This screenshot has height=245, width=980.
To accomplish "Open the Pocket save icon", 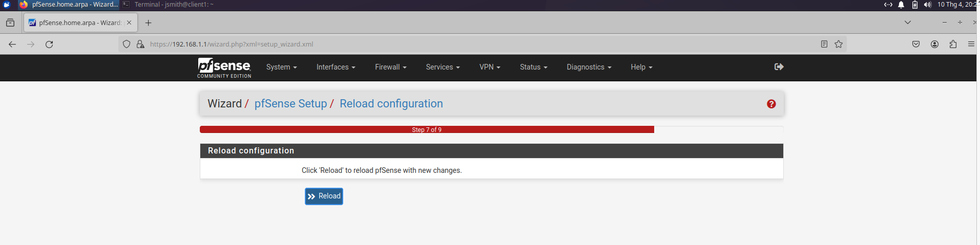I will coord(916,44).
